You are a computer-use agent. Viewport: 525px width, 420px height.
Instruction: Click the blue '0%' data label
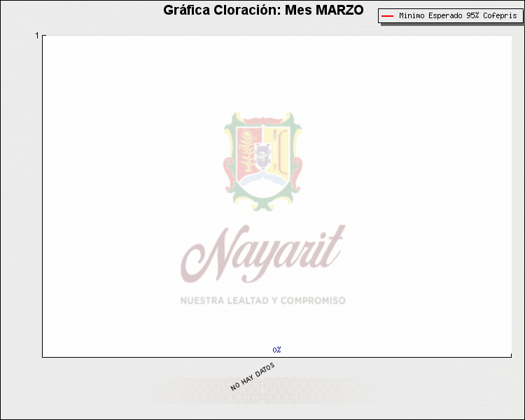pyautogui.click(x=277, y=349)
